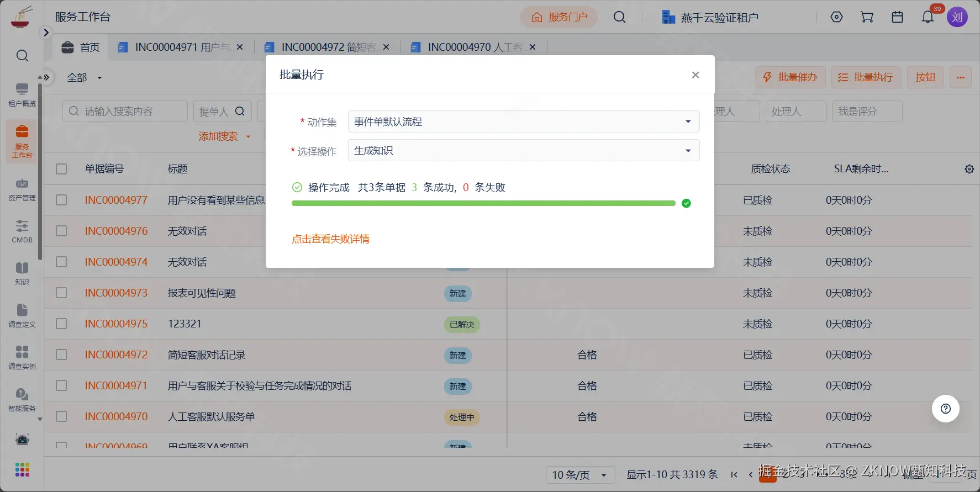The height and width of the screenshot is (492, 980).
Task: Open the shopping cart icon
Action: [x=867, y=17]
